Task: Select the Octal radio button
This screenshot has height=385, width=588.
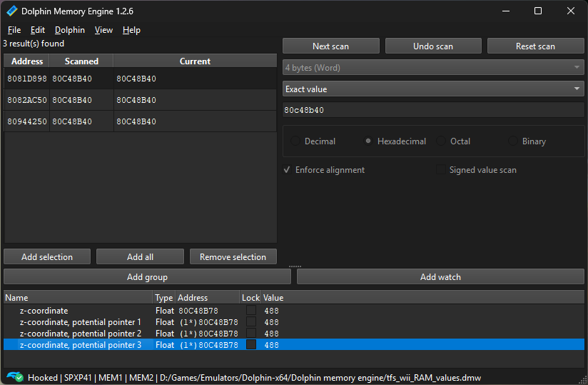Action: pyautogui.click(x=441, y=141)
